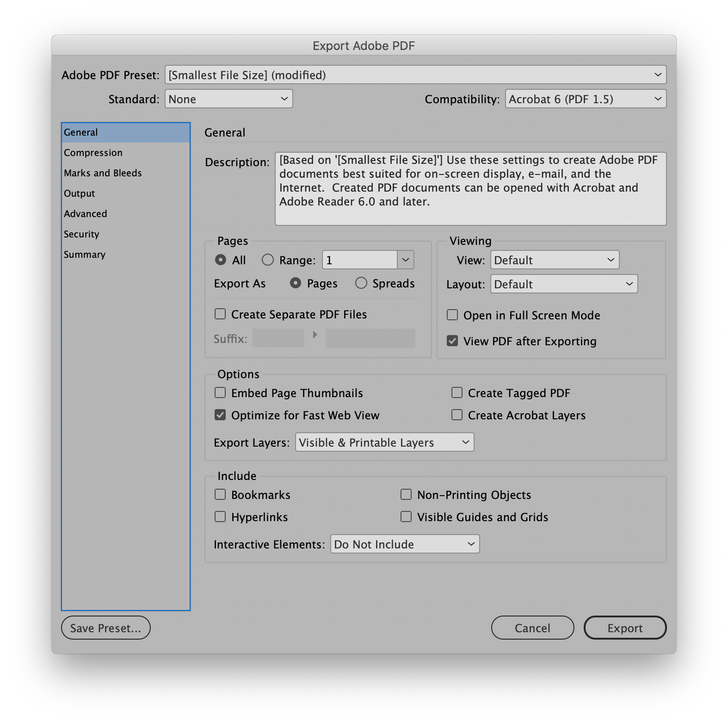
Task: Cancel the PDF export dialog
Action: click(533, 628)
